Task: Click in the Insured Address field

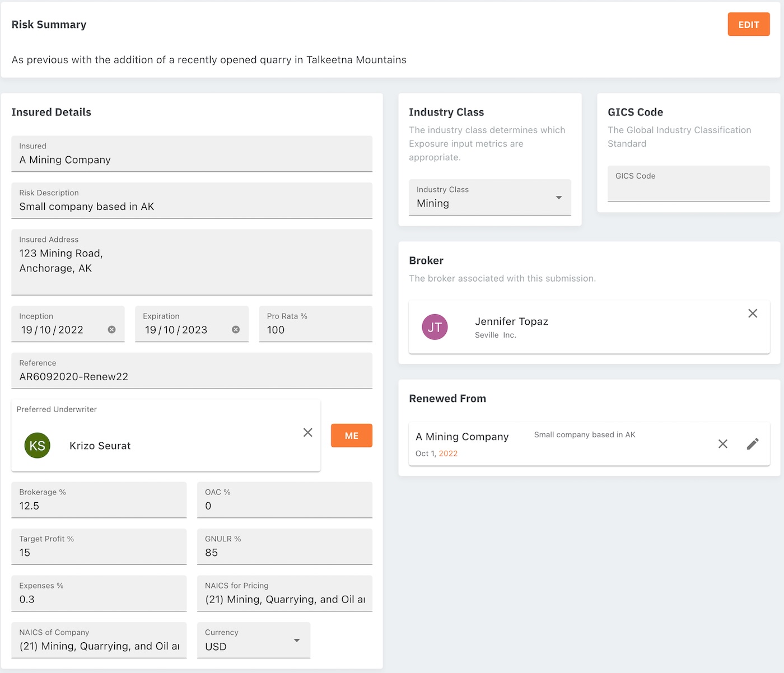Action: (192, 262)
